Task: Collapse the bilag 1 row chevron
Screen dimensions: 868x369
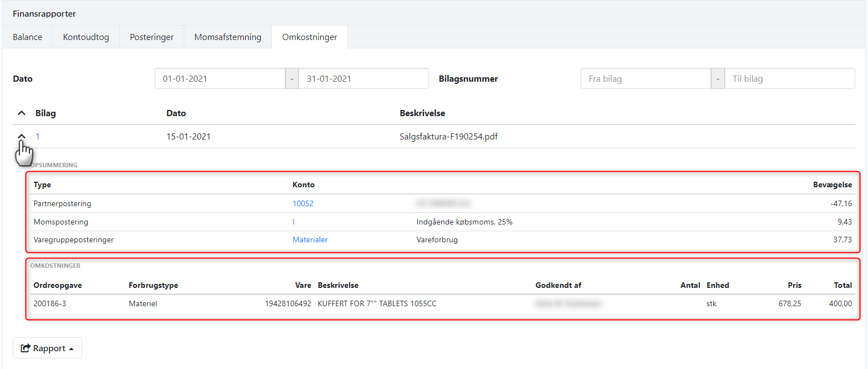Action: click(x=22, y=136)
